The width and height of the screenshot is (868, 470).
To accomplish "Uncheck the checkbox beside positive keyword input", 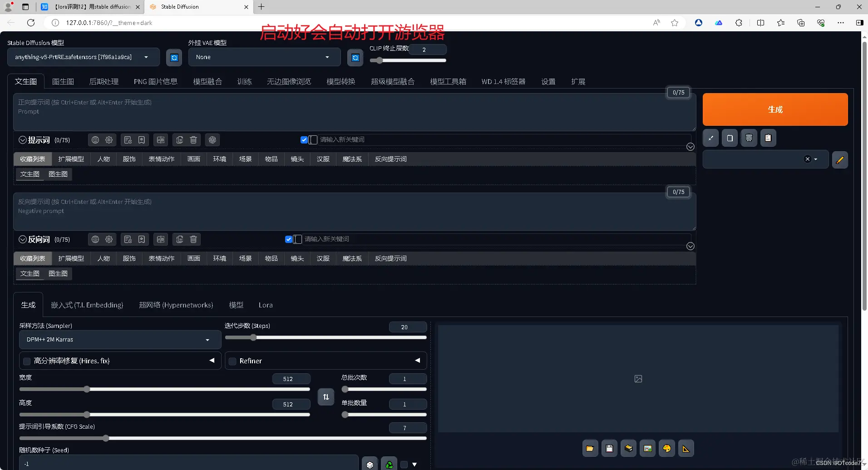I will [x=304, y=140].
